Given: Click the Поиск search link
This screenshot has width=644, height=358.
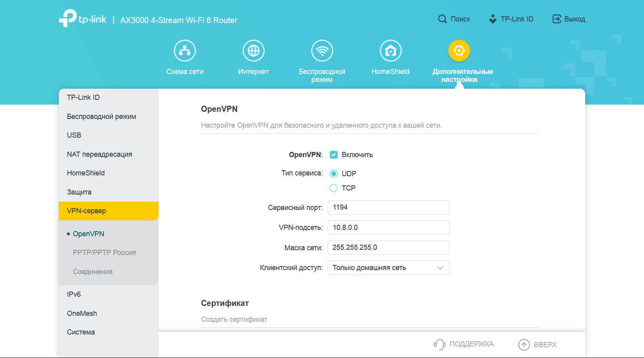Looking at the screenshot, I should coord(460,19).
